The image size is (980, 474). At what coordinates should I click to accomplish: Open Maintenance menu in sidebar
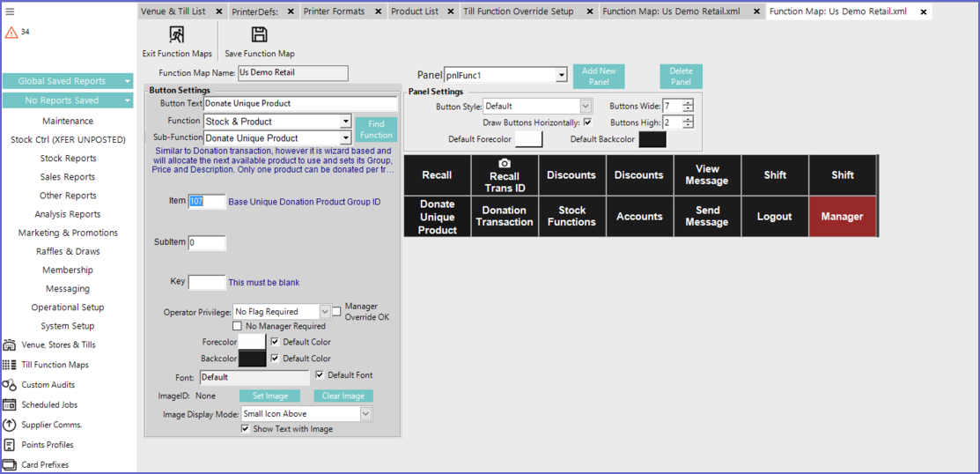pyautogui.click(x=68, y=121)
